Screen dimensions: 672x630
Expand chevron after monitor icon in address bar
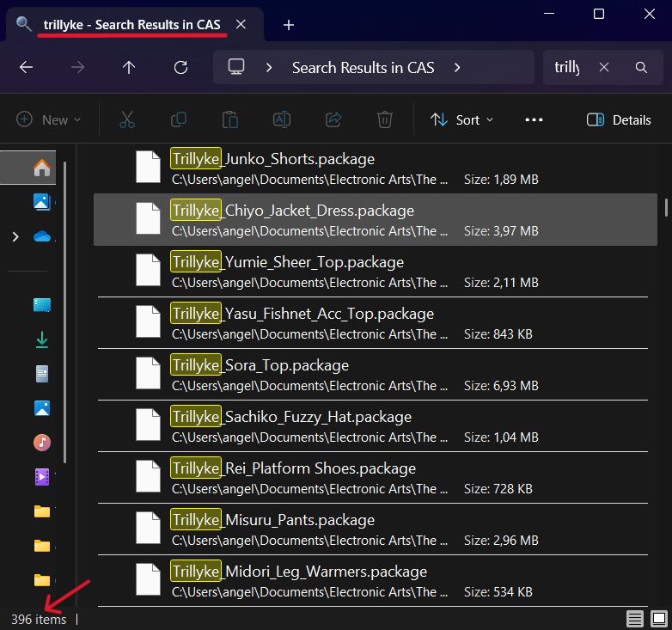point(269,67)
